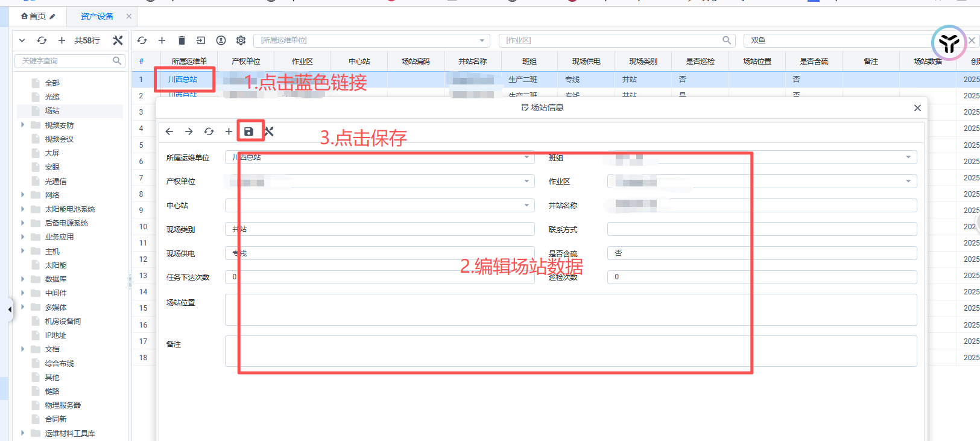Image resolution: width=980 pixels, height=441 pixels.
Task: Click the delete trash icon in grid toolbar
Action: 182,40
